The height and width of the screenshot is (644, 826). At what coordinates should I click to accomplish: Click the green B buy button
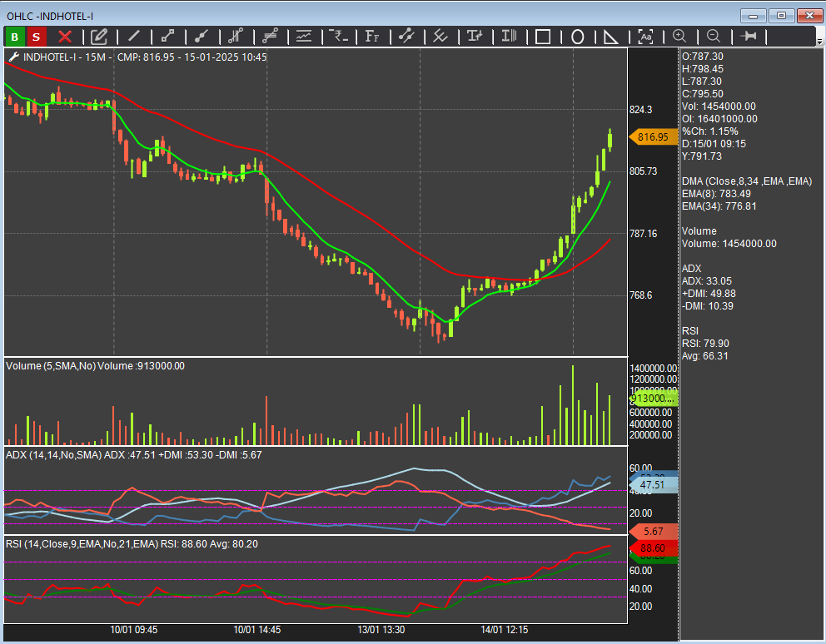15,37
